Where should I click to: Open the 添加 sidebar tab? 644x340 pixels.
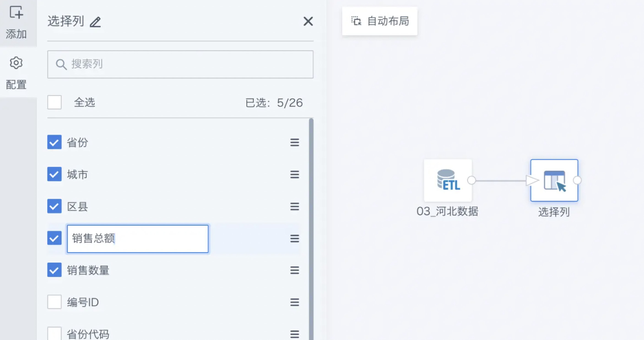[16, 23]
